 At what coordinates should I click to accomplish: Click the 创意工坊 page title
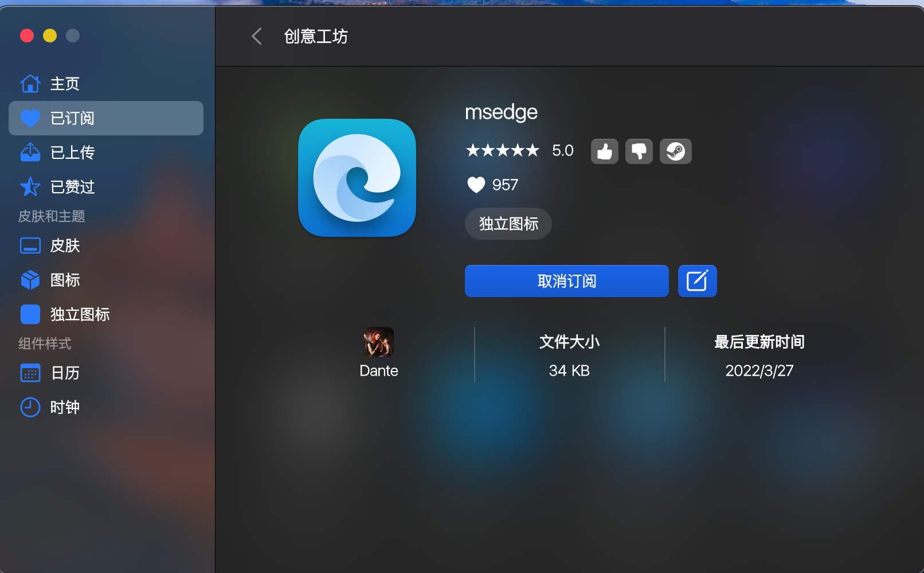316,36
